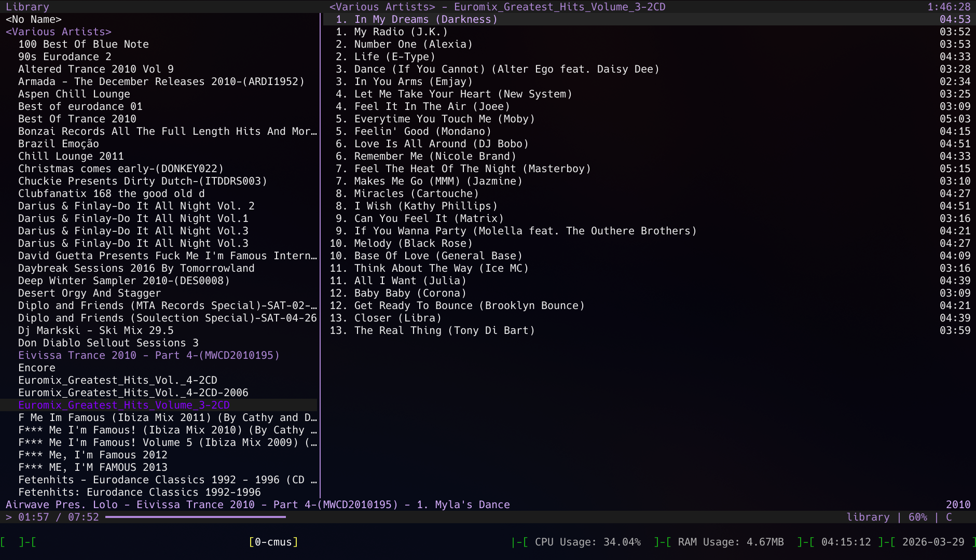Toggle the continue "C" playback flag
Viewport: 976px width, 560px height.
(x=948, y=517)
